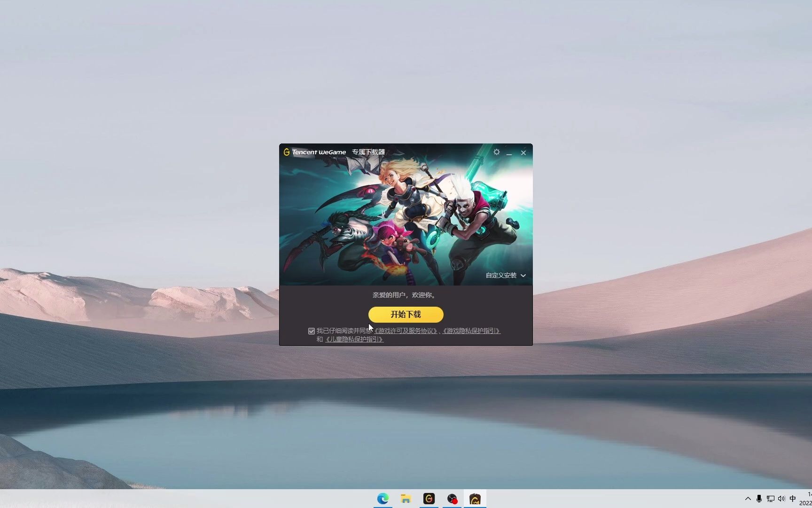Image resolution: width=812 pixels, height=508 pixels.
Task: Open WeGame app from taskbar
Action: (429, 499)
